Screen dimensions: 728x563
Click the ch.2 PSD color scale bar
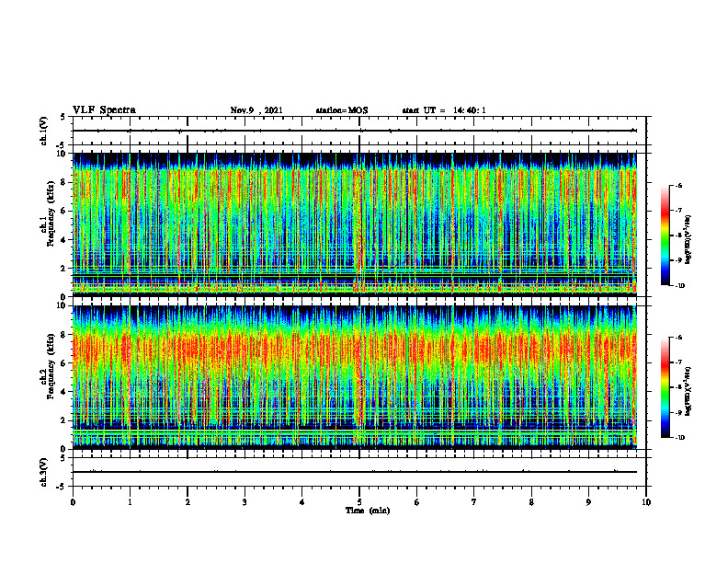(x=665, y=387)
